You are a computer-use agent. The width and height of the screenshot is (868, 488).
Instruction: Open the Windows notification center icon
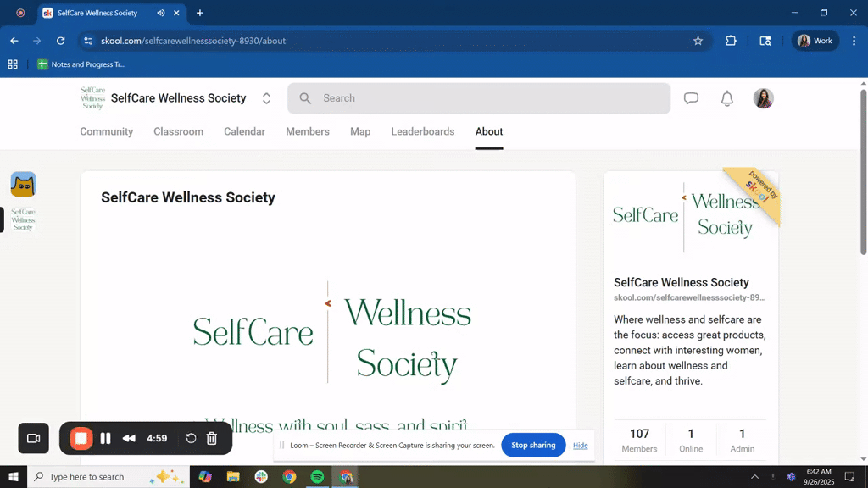(x=849, y=477)
